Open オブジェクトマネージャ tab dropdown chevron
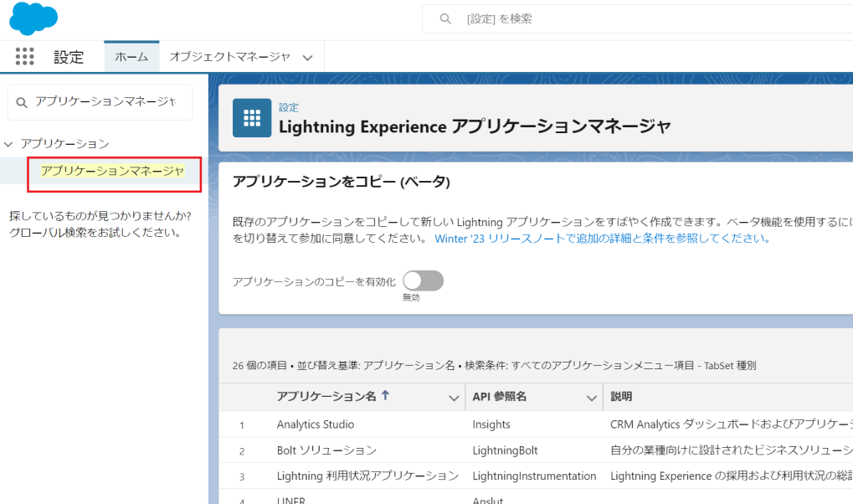Viewport: 853px width, 504px height. click(308, 58)
